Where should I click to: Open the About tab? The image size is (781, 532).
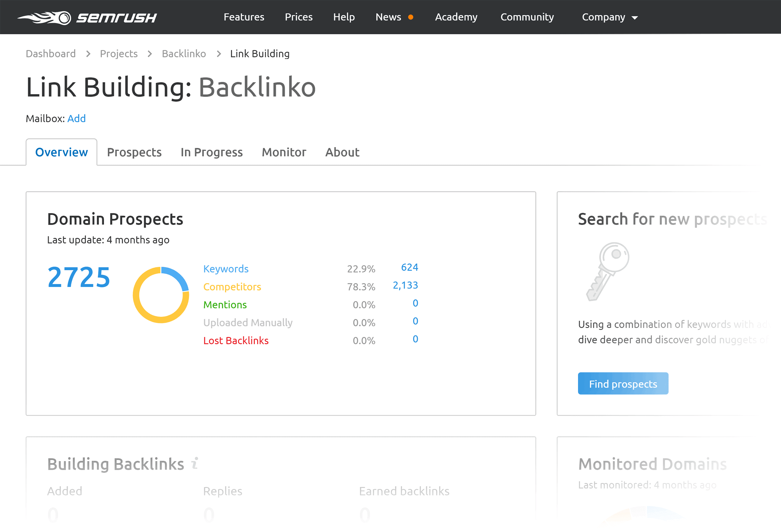[x=342, y=152]
